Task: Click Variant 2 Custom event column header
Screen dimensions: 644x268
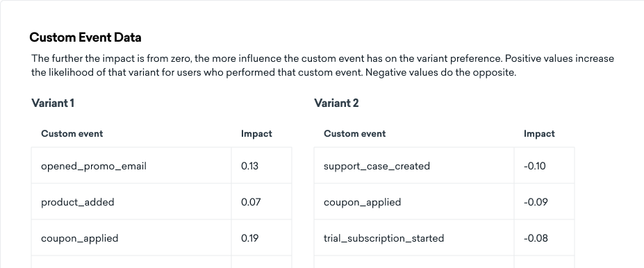Action: (x=355, y=134)
